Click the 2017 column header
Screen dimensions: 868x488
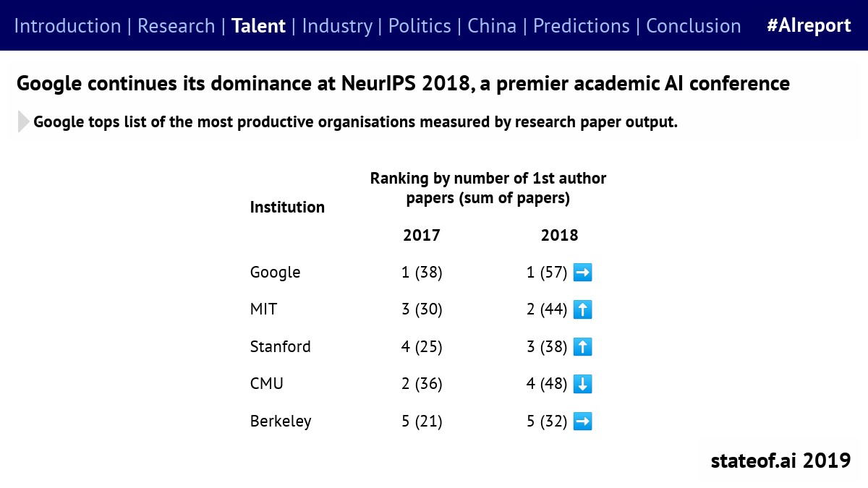[x=421, y=236]
